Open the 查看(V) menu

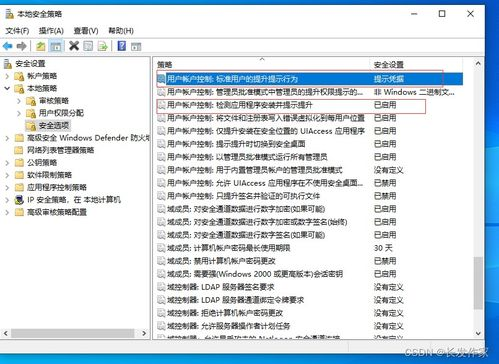[x=86, y=31]
